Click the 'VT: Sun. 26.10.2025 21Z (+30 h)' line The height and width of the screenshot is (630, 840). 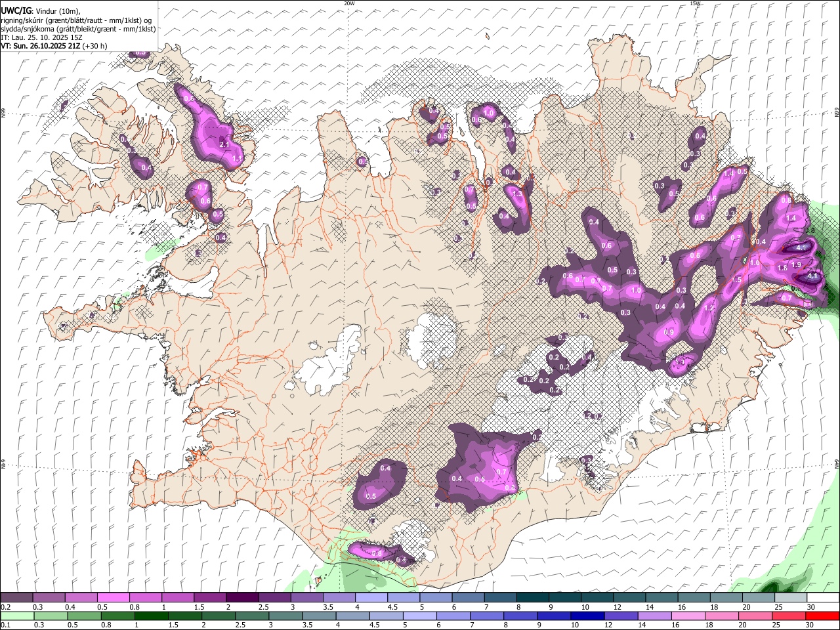[x=54, y=46]
